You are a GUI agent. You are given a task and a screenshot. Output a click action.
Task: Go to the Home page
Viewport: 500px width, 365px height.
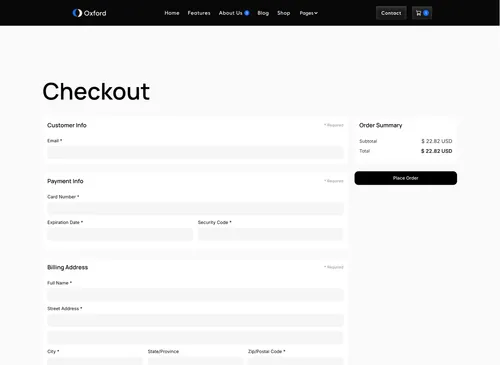click(172, 13)
